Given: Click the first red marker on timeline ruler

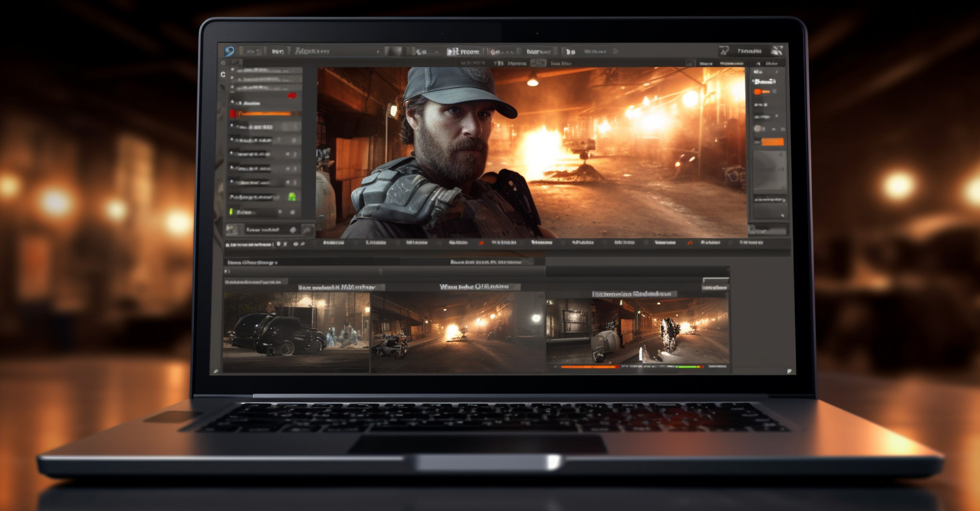Looking at the screenshot, I should [482, 243].
